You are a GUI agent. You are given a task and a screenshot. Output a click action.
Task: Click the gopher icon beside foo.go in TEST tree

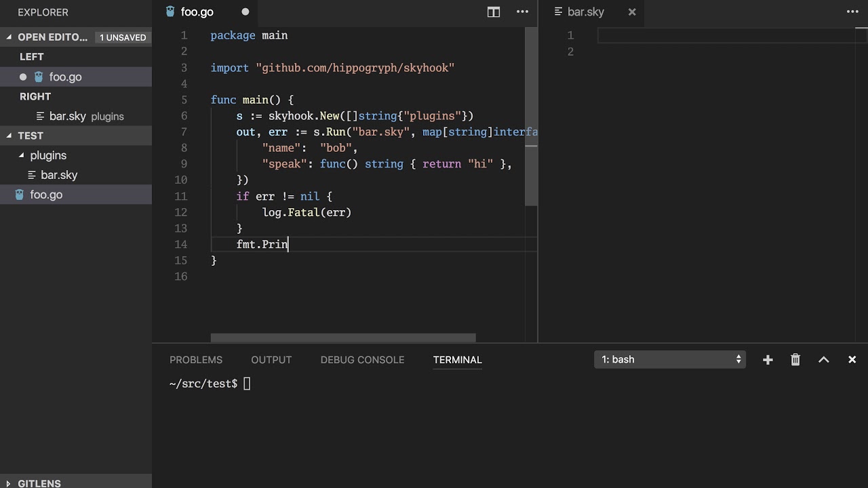tap(19, 195)
